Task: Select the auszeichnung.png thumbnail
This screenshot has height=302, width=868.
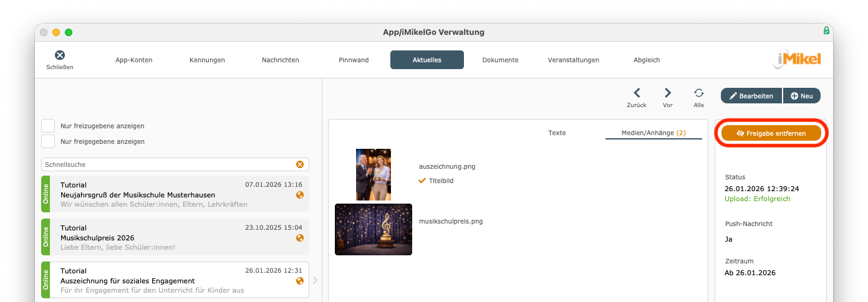Action: (374, 174)
